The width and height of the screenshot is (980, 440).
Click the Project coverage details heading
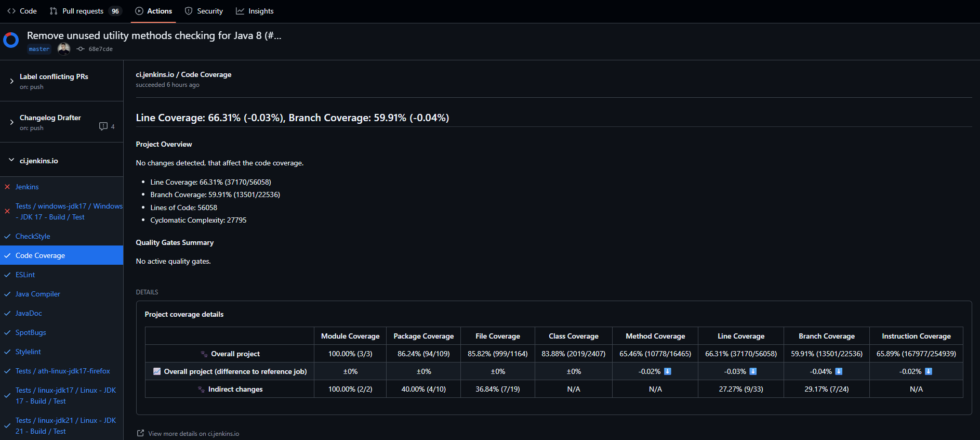[x=184, y=314]
